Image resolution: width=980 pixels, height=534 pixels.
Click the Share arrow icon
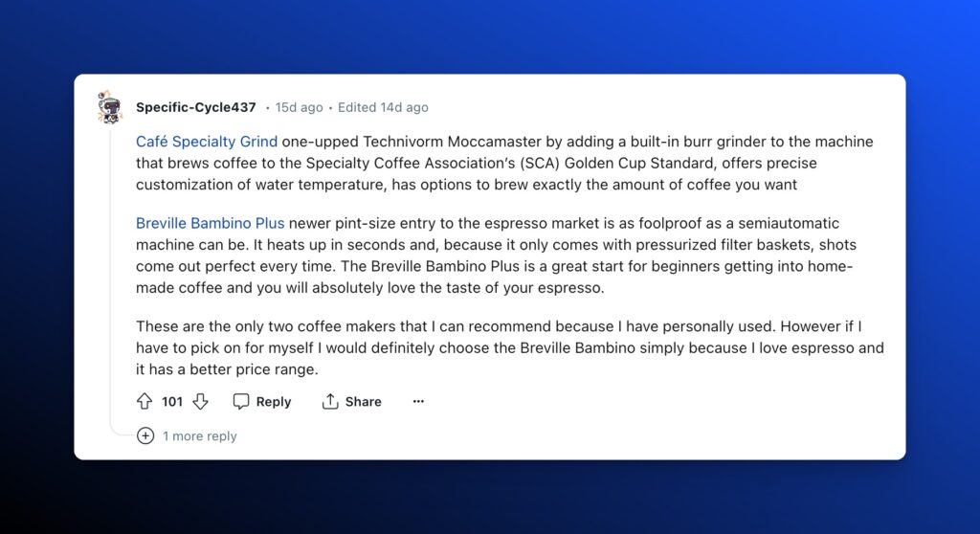[x=330, y=402]
